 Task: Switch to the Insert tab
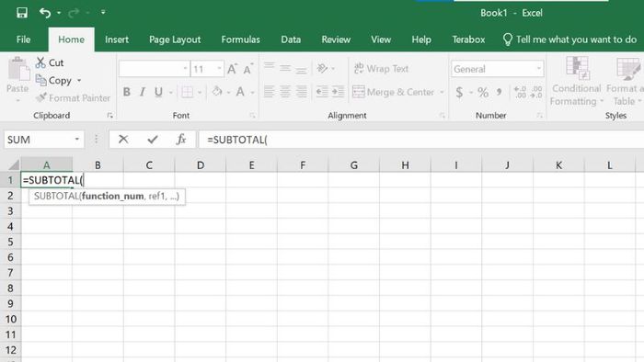click(x=117, y=40)
